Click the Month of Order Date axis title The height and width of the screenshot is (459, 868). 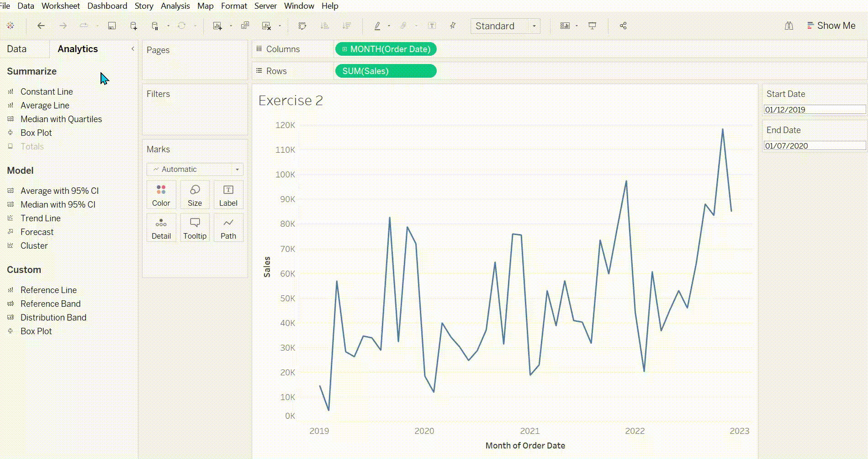point(525,445)
